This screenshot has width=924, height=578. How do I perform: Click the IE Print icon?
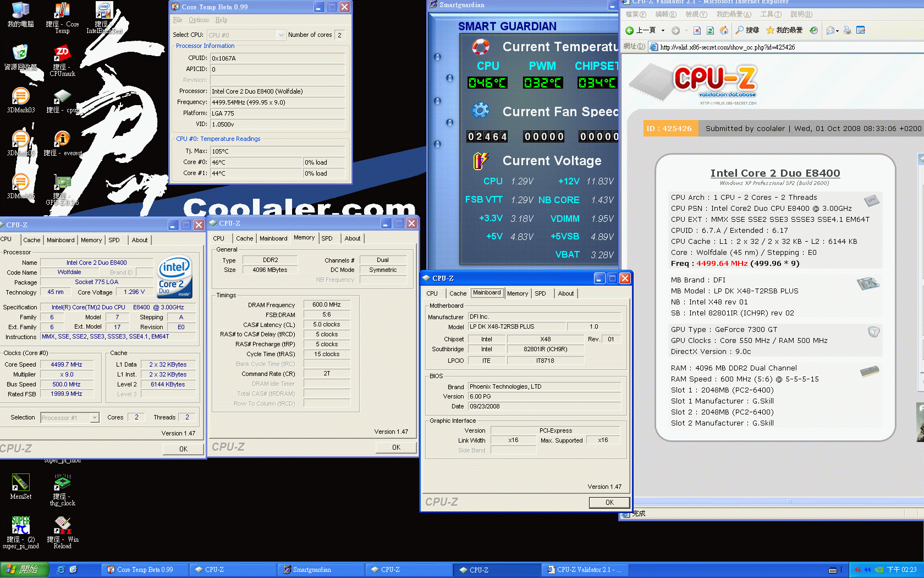[x=847, y=30]
